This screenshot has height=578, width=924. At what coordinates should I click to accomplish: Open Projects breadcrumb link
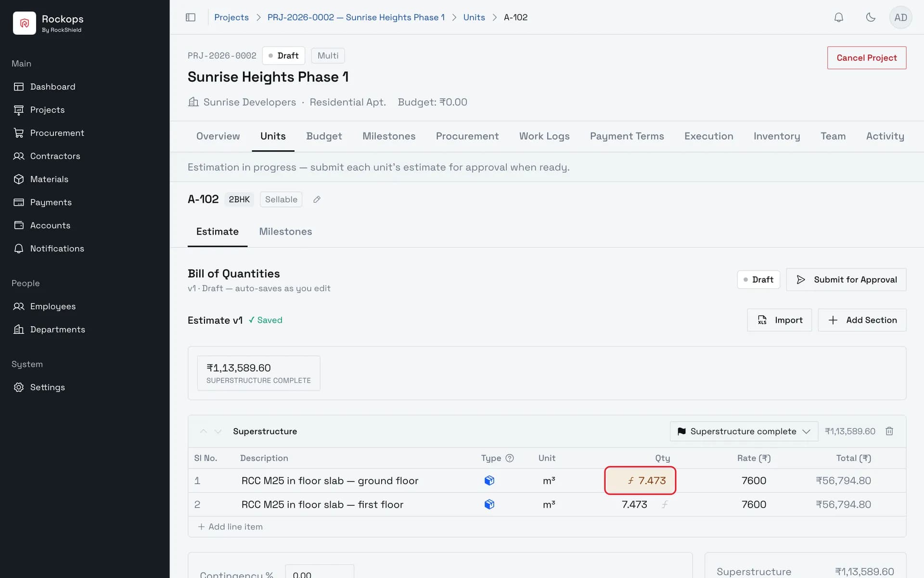(x=231, y=17)
